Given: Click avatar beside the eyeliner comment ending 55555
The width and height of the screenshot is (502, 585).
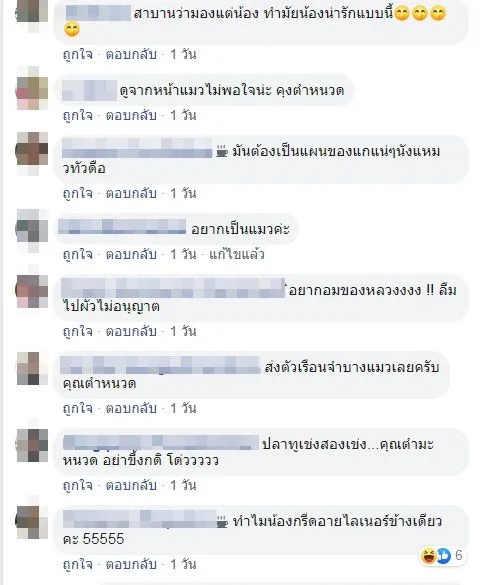Looking at the screenshot, I should (33, 522).
